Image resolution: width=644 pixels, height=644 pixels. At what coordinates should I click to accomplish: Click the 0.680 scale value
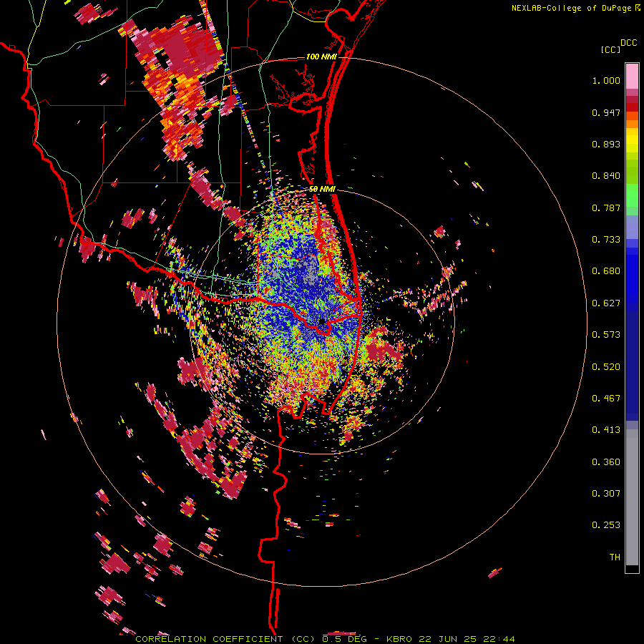(606, 271)
